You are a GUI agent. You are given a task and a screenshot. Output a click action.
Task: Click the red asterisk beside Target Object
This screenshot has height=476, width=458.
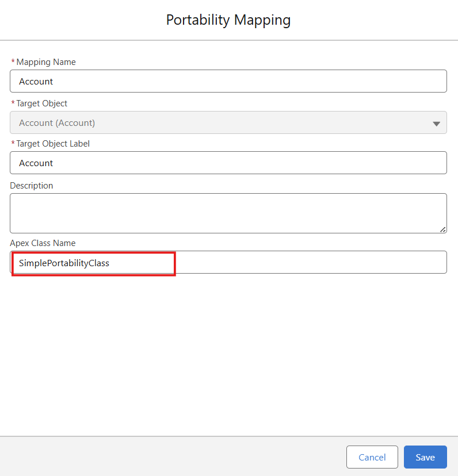tap(13, 103)
